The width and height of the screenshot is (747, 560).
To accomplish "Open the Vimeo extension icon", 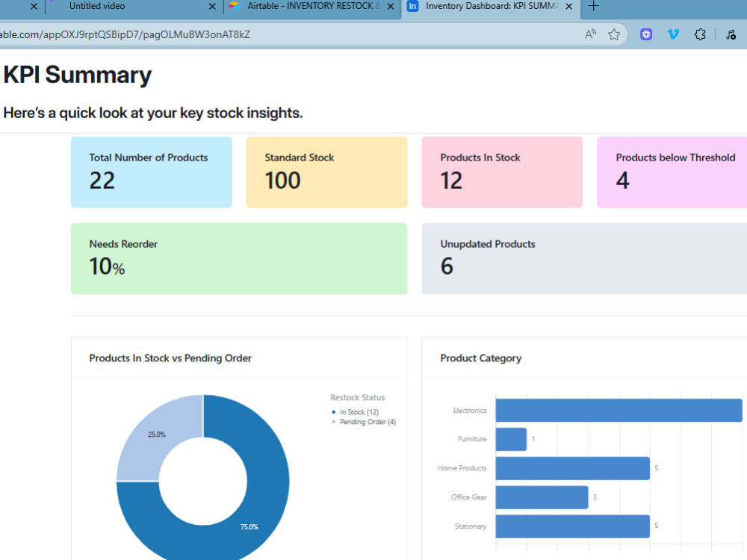I will (673, 34).
